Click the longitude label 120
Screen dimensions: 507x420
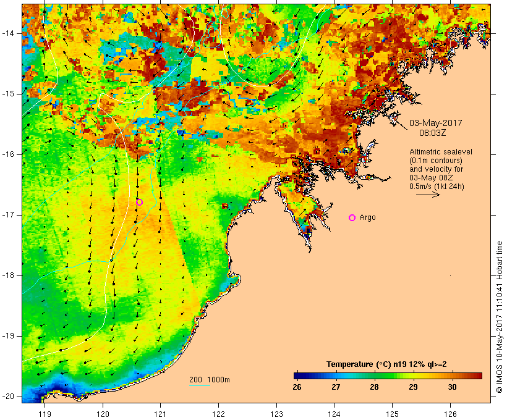click(x=103, y=414)
